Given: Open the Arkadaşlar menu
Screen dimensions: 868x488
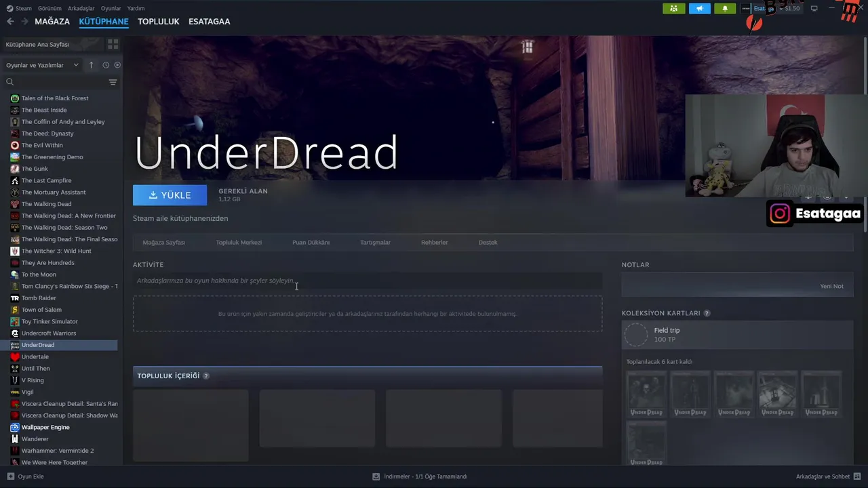Looking at the screenshot, I should point(81,8).
